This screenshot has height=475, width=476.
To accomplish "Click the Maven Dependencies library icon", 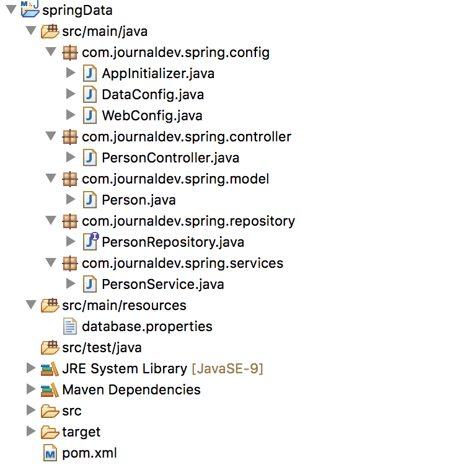I will 50,389.
